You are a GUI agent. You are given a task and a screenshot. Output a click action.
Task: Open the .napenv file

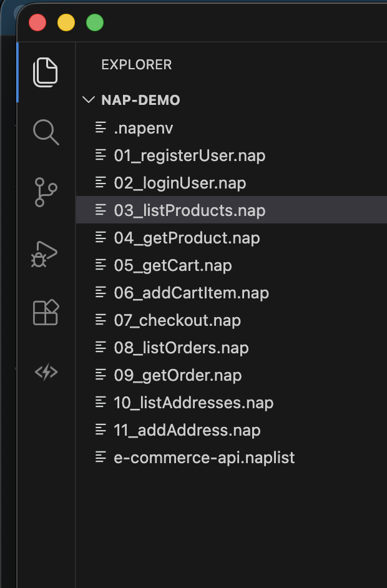pyautogui.click(x=232, y=128)
